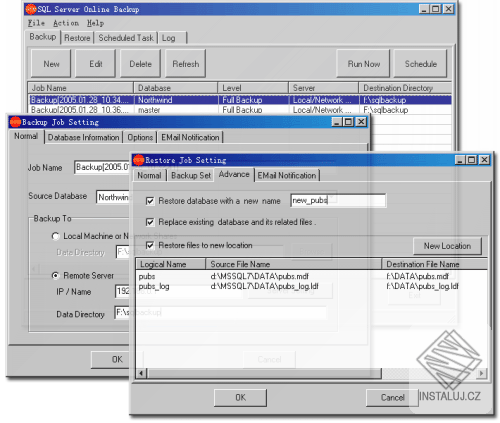Toggle Restore files to new location checkbox
The height and width of the screenshot is (423, 500).
pos(150,245)
